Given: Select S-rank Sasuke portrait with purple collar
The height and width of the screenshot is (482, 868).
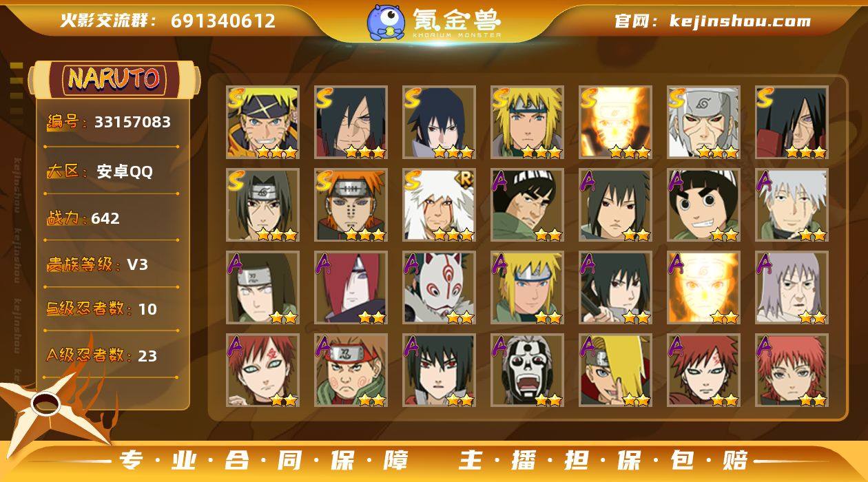Looking at the screenshot, I should click(x=439, y=123).
